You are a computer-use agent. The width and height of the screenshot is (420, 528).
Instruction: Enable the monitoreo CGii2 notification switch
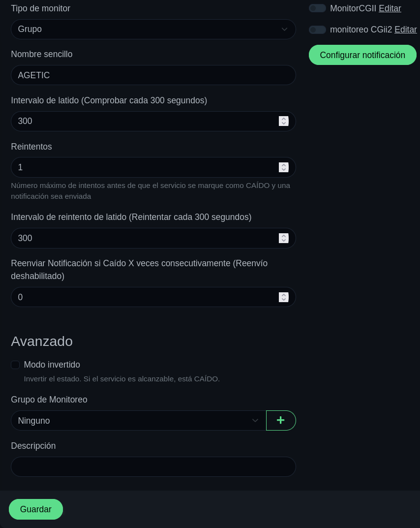(x=317, y=30)
